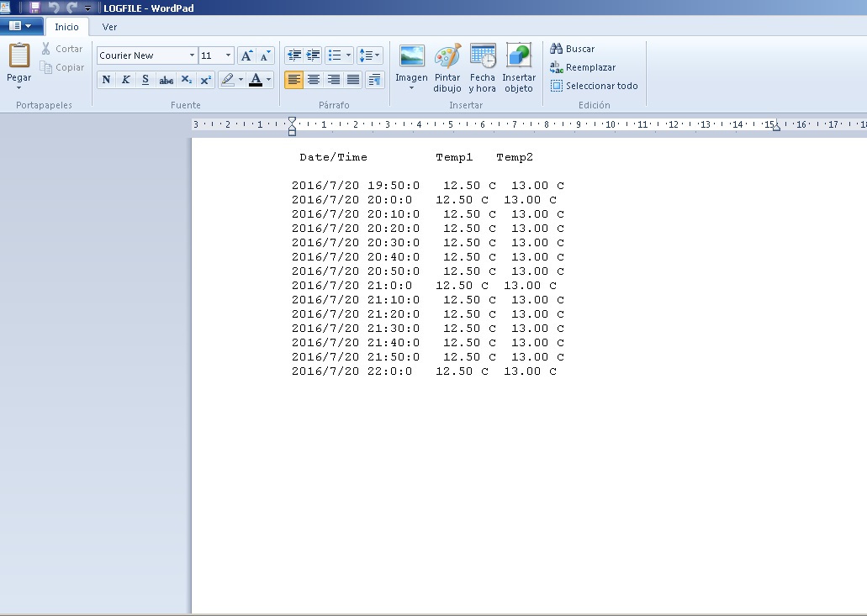Apply underline with the S icon
Viewport: 867px width, 616px height.
coord(145,80)
